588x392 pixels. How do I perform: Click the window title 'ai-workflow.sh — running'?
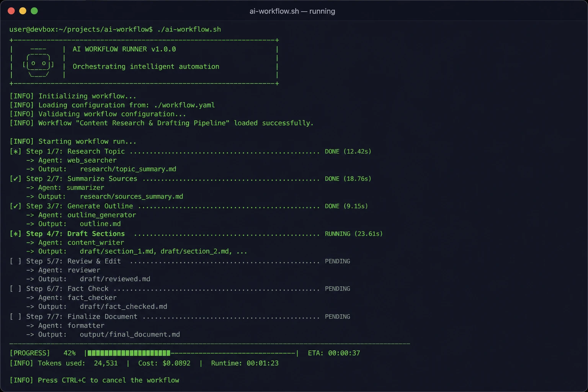(292, 11)
